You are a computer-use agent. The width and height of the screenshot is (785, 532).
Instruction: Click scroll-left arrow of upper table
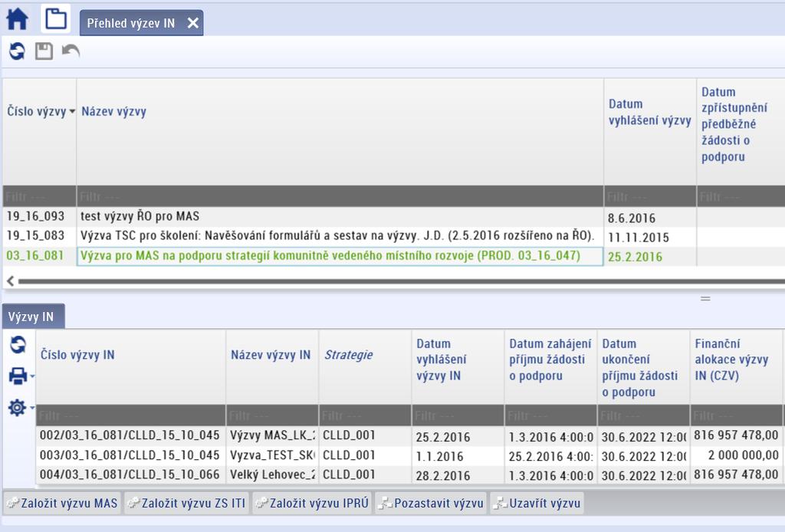pyautogui.click(x=11, y=281)
